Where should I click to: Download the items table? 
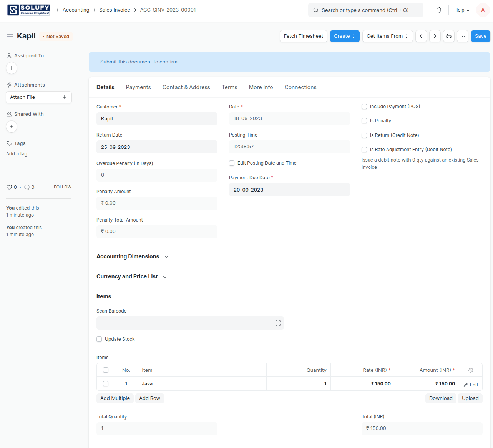[x=441, y=398]
